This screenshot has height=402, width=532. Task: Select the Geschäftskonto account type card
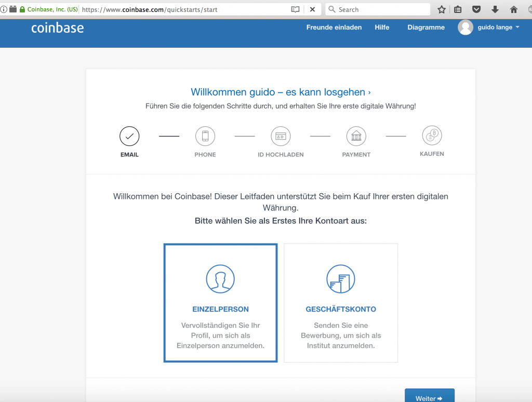coord(341,303)
